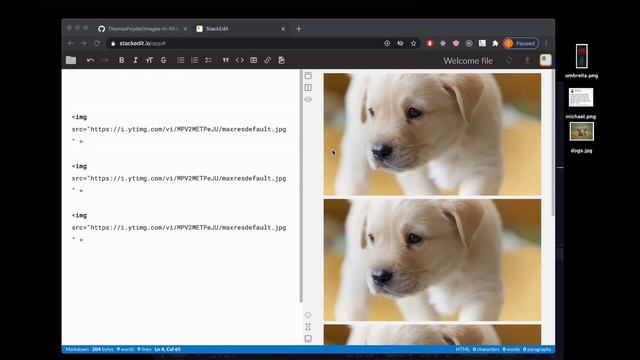
Task: Go back in browser history
Action: (x=71, y=43)
